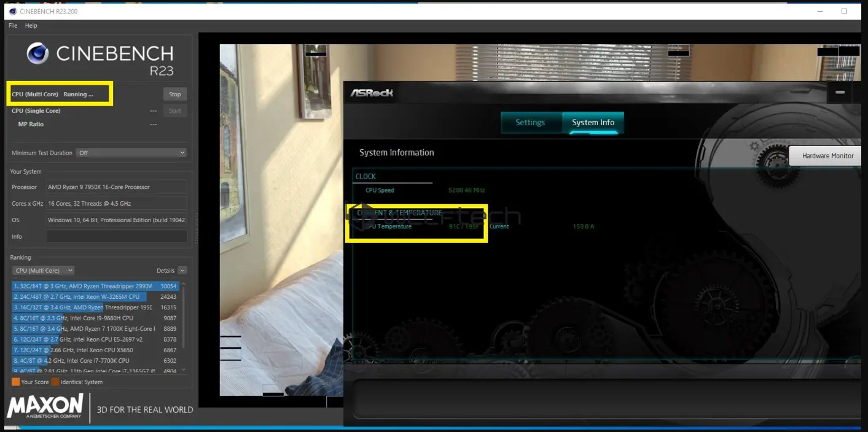Viewport: 868px width, 432px height.
Task: Click the minimize icon on the ASRock window
Action: [839, 92]
